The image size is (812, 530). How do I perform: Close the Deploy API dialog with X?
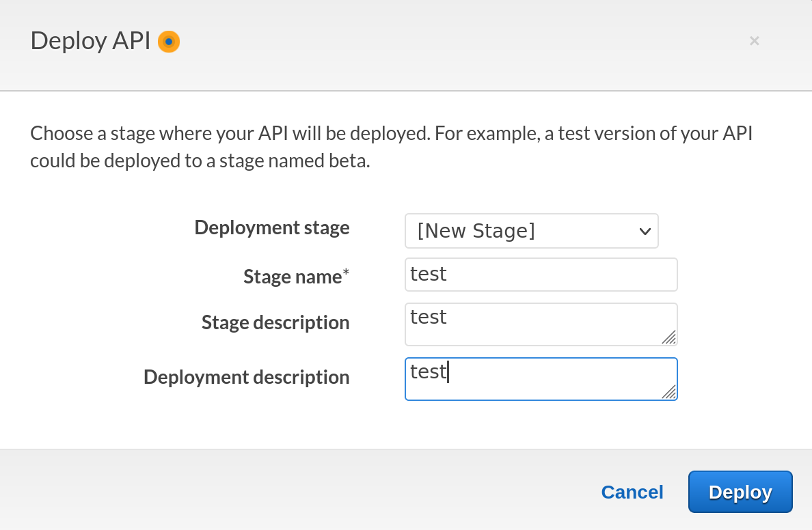click(x=754, y=41)
